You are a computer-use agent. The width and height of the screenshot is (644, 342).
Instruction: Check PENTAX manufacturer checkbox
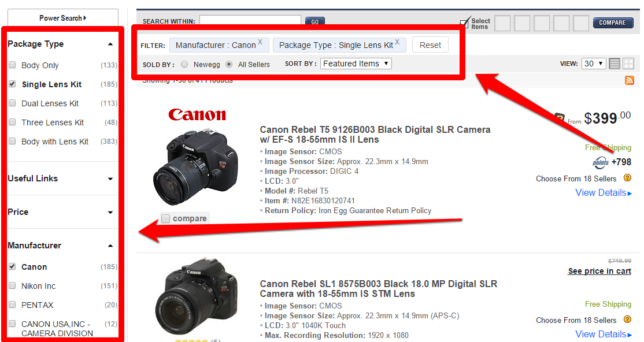tap(12, 304)
